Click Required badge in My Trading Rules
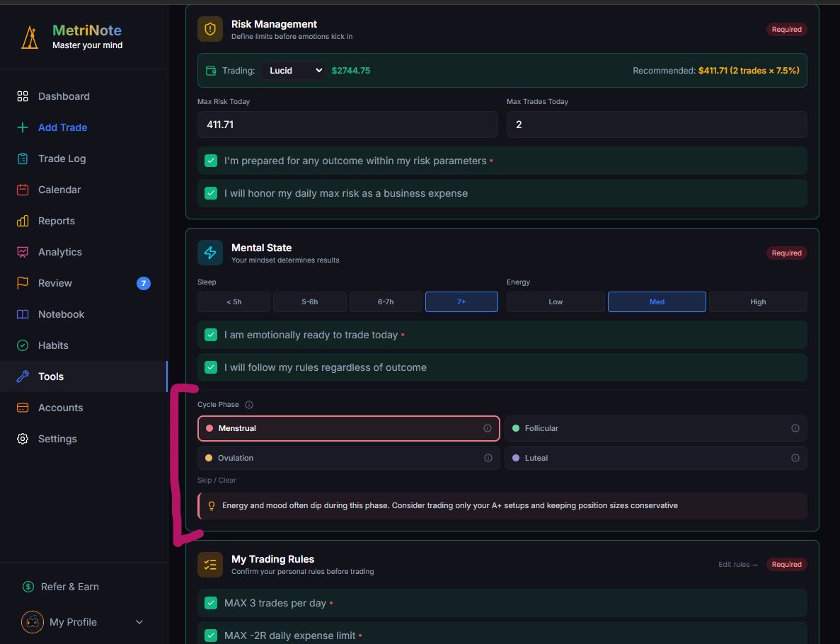This screenshot has width=840, height=644. point(786,564)
